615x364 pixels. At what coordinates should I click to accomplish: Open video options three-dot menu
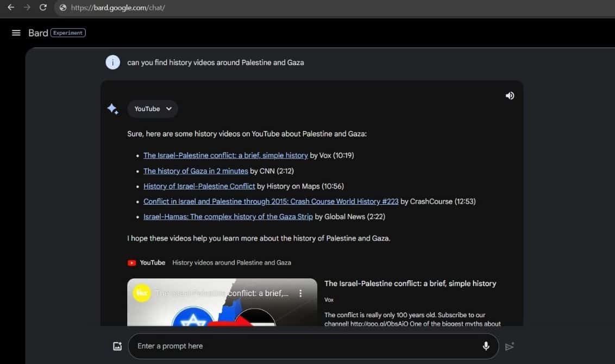[300, 293]
